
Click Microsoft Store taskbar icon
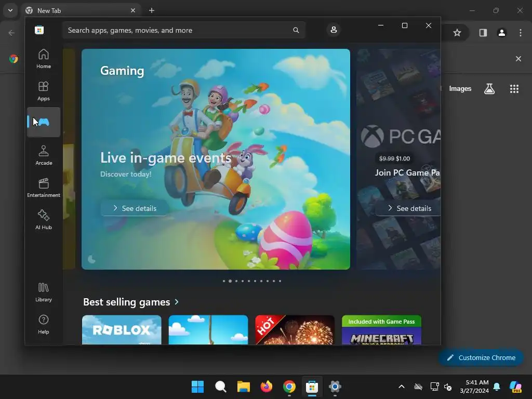312,387
